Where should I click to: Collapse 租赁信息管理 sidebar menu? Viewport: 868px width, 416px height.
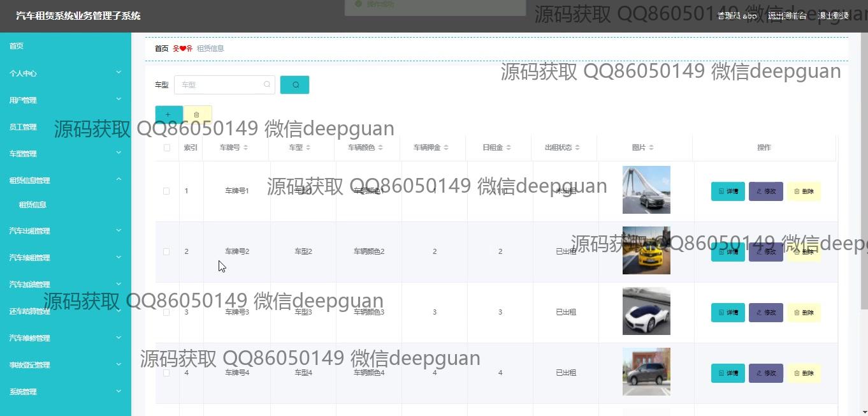(x=65, y=181)
